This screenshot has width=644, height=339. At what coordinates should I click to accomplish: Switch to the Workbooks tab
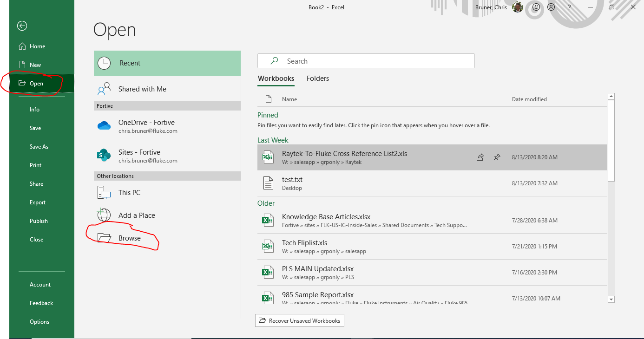pos(276,78)
